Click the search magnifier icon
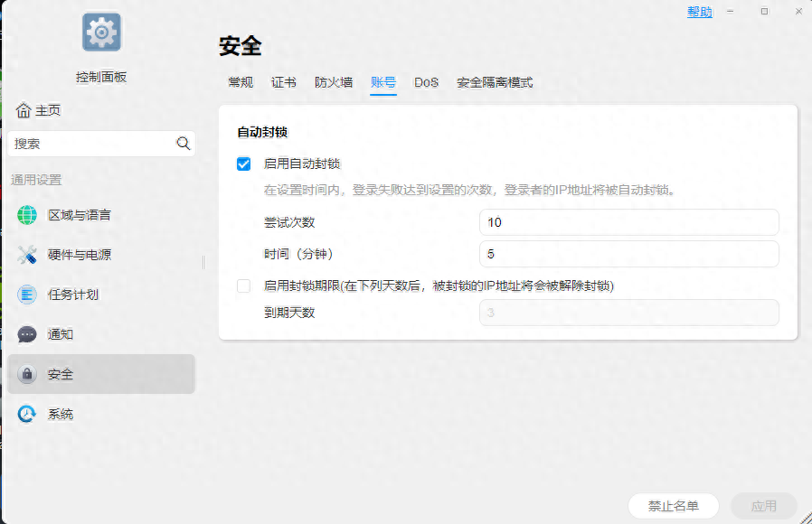 coord(183,143)
